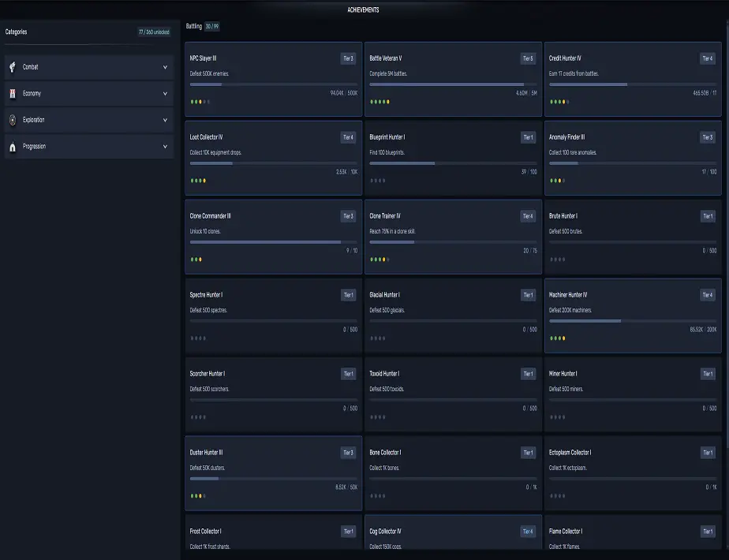Click the 77/260 unlocked badge
This screenshot has width=729, height=560.
pos(154,32)
